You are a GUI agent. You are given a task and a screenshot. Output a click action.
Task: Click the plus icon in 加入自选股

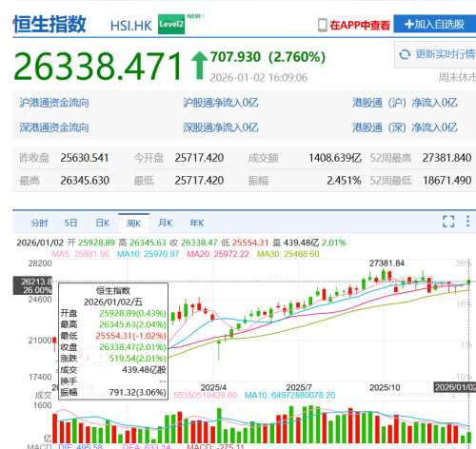pyautogui.click(x=409, y=24)
